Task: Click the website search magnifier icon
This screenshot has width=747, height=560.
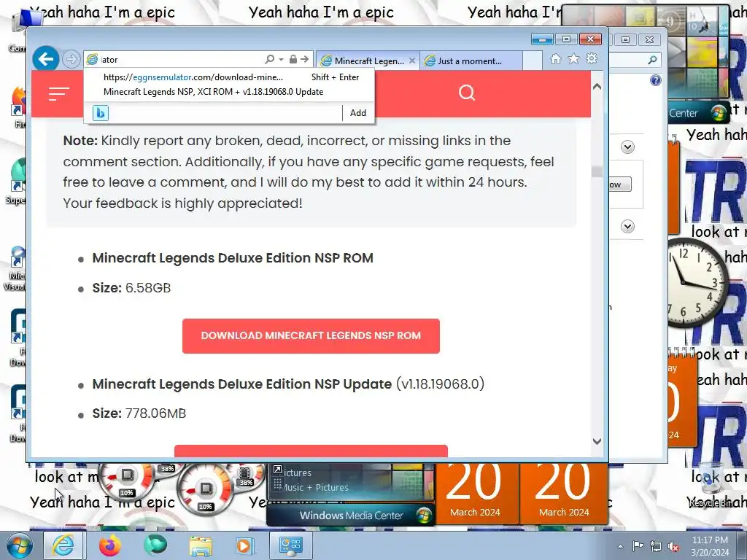Action: pyautogui.click(x=467, y=93)
